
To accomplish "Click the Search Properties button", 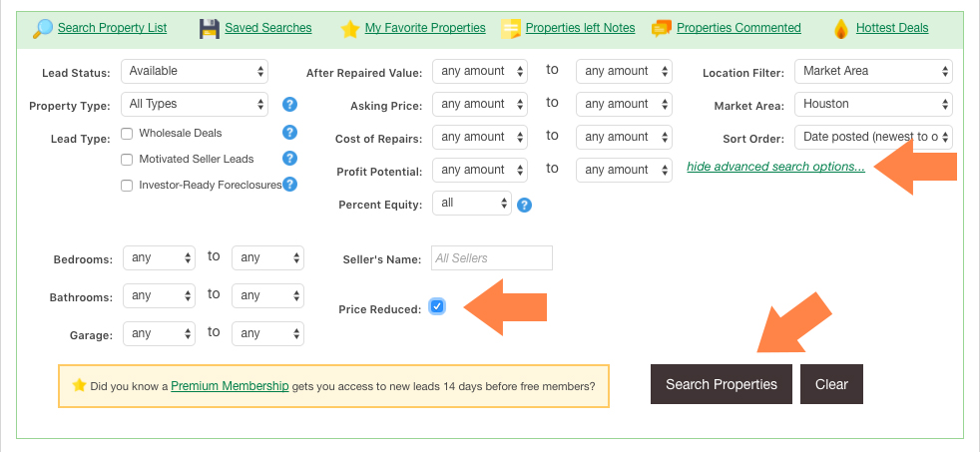I will click(722, 384).
